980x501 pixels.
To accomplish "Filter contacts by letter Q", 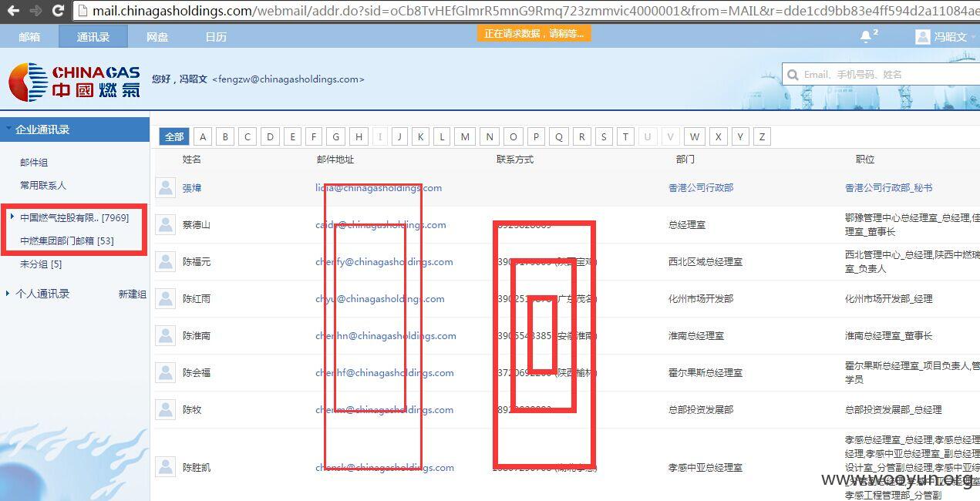I will coord(559,137).
